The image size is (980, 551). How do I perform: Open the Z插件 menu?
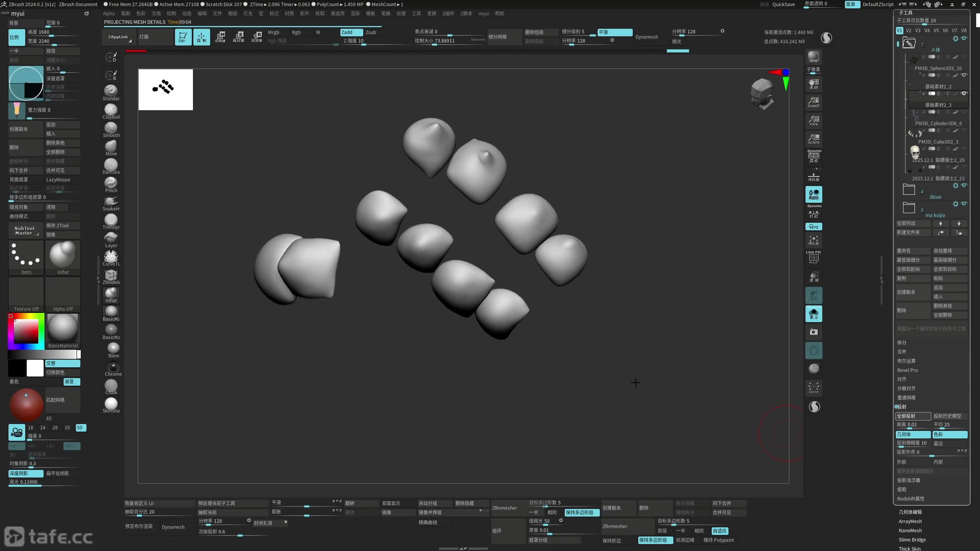point(448,13)
